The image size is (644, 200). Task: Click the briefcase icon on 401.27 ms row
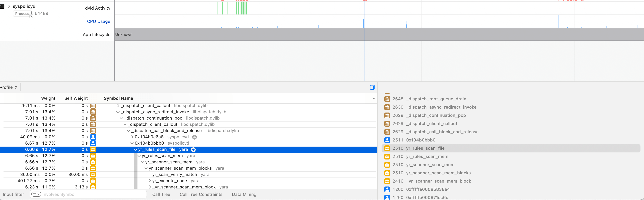pyautogui.click(x=93, y=181)
